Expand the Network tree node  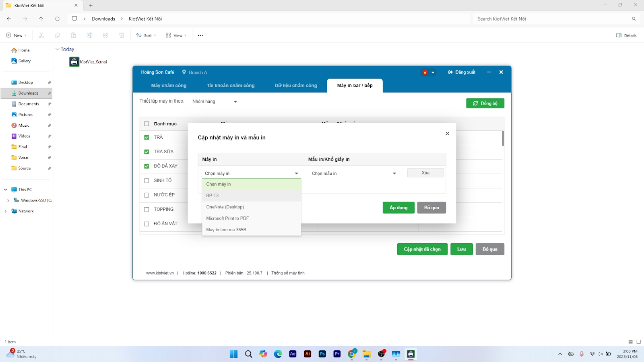[x=6, y=211]
